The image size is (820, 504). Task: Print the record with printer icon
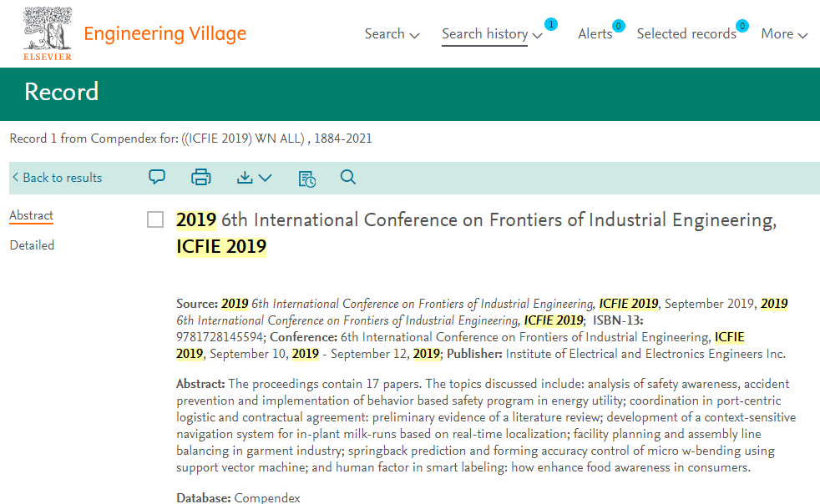point(200,177)
